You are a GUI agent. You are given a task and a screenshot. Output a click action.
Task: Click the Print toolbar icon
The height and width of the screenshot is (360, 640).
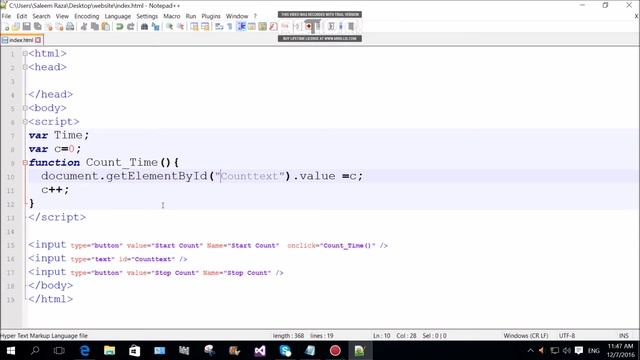70,27
